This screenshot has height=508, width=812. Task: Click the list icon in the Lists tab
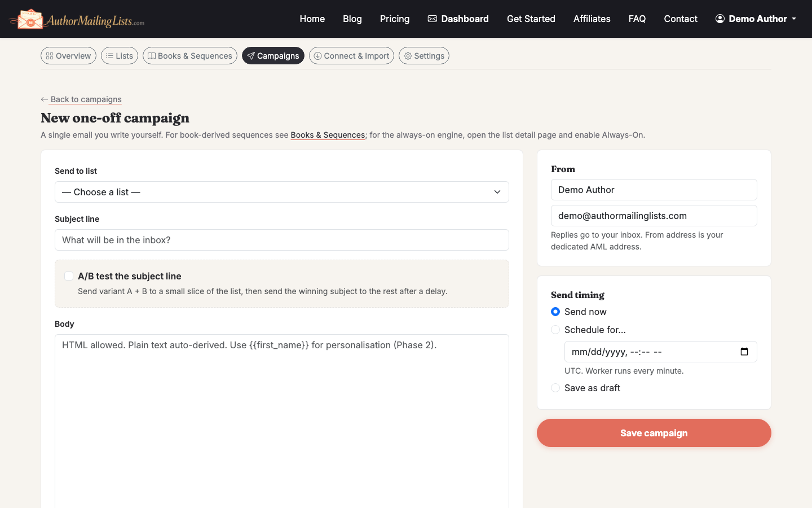109,56
